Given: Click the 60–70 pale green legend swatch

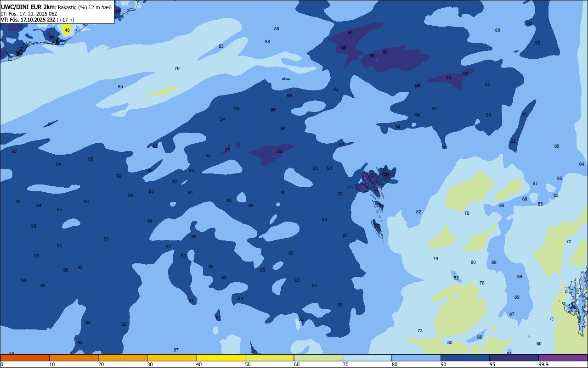Looking at the screenshot, I should 318,357.
